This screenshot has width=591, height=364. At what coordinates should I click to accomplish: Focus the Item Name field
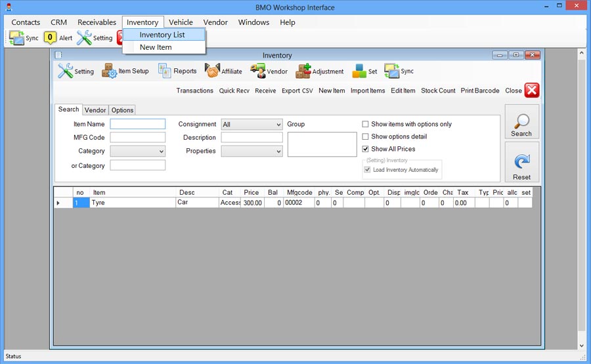point(138,124)
